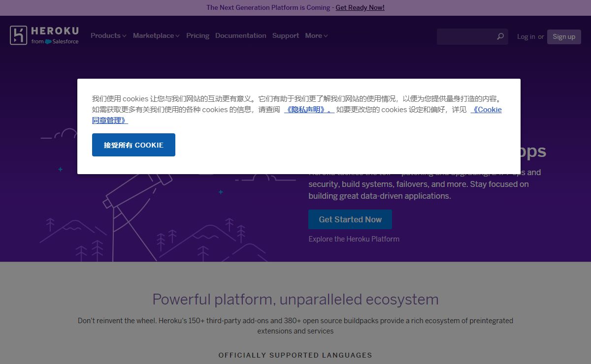The height and width of the screenshot is (364, 591).
Task: Click the Get Ready Now! banner link
Action: point(360,7)
